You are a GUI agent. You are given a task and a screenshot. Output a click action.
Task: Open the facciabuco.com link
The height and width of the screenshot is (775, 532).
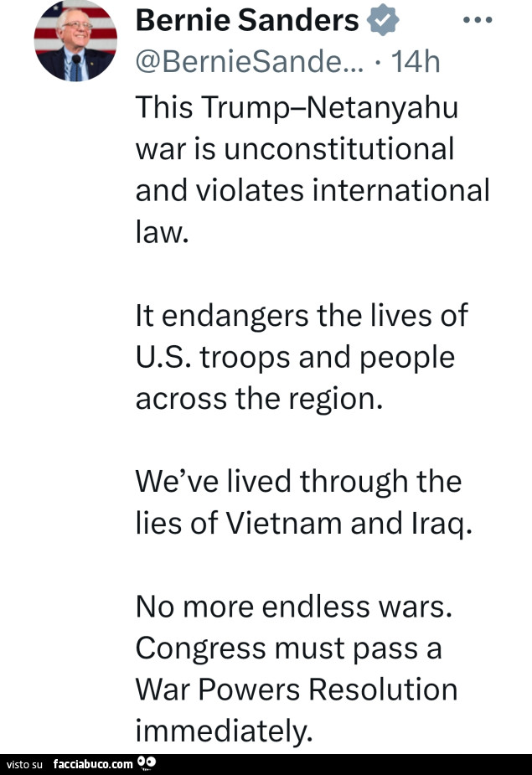90,763
